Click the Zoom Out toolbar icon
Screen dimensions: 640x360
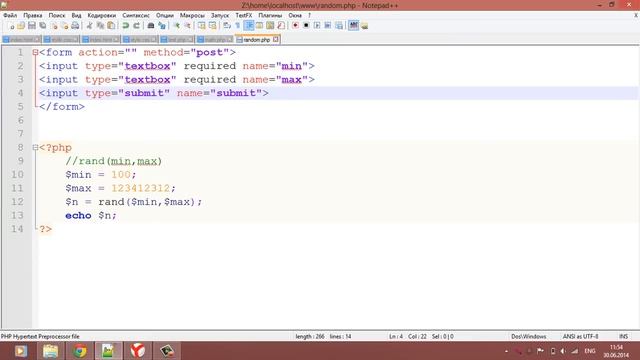coord(187,26)
